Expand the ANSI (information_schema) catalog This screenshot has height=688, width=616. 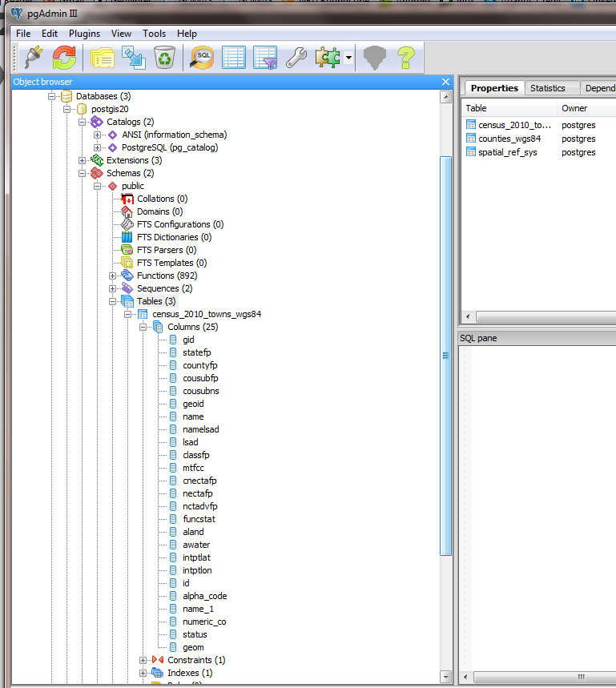98,135
